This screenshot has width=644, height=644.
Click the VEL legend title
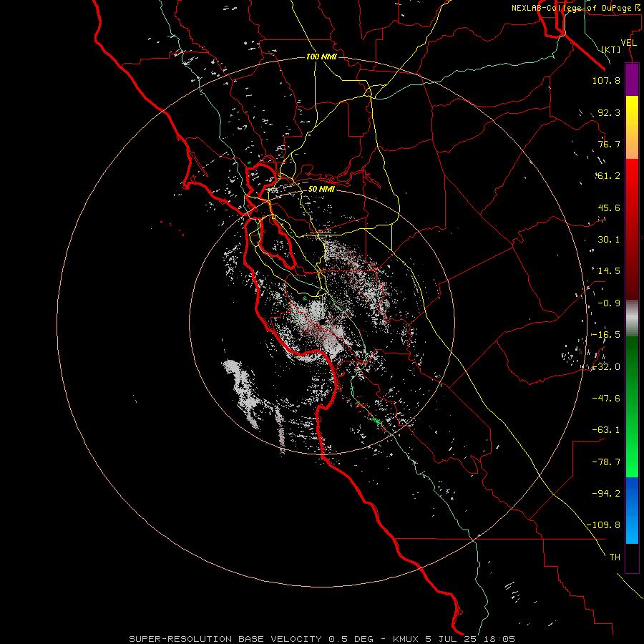click(628, 43)
